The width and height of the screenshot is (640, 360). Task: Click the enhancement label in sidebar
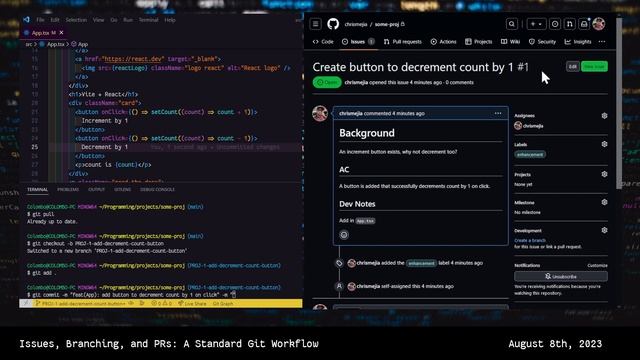[x=530, y=155]
